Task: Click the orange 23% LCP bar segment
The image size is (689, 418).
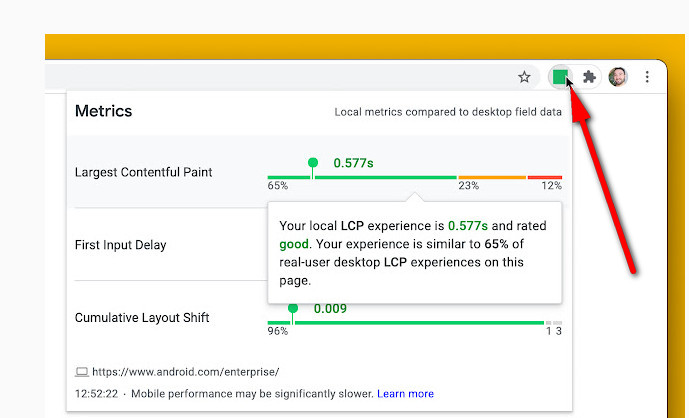Action: (491, 178)
